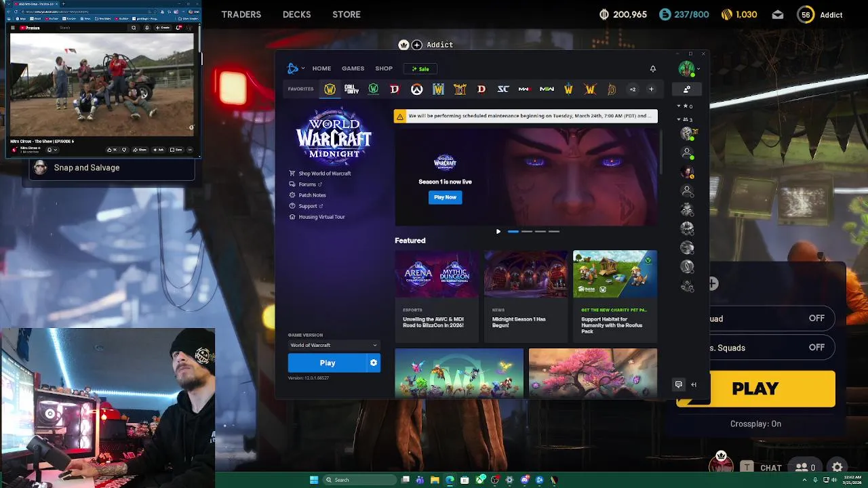This screenshot has height=488, width=868.
Task: Open the mail envelope icon in game header
Action: pyautogui.click(x=778, y=14)
